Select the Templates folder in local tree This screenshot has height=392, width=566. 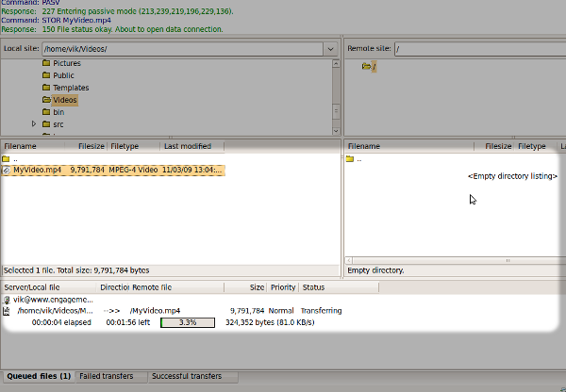(71, 88)
